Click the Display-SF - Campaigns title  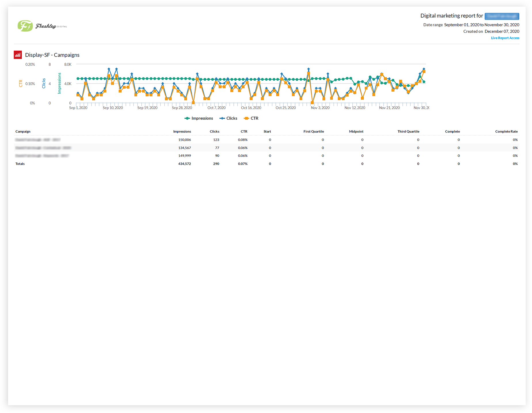tap(52, 55)
